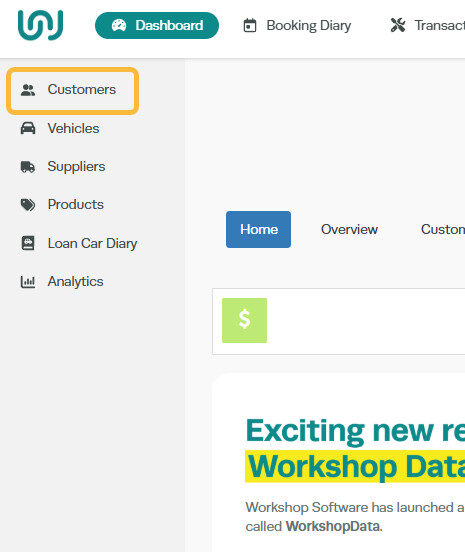Screen dimensions: 465x552
Task: Open the Dashboard tab
Action: click(x=157, y=25)
